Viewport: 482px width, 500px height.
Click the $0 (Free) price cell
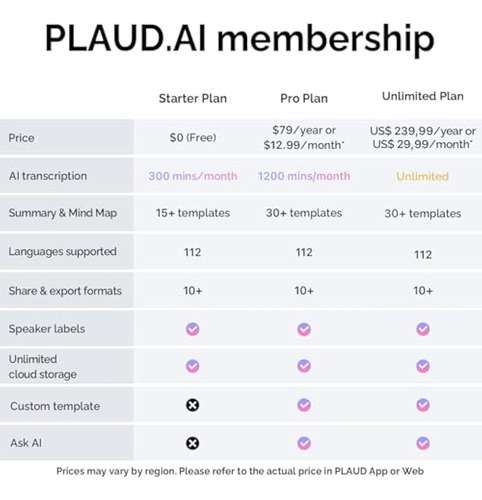click(193, 137)
